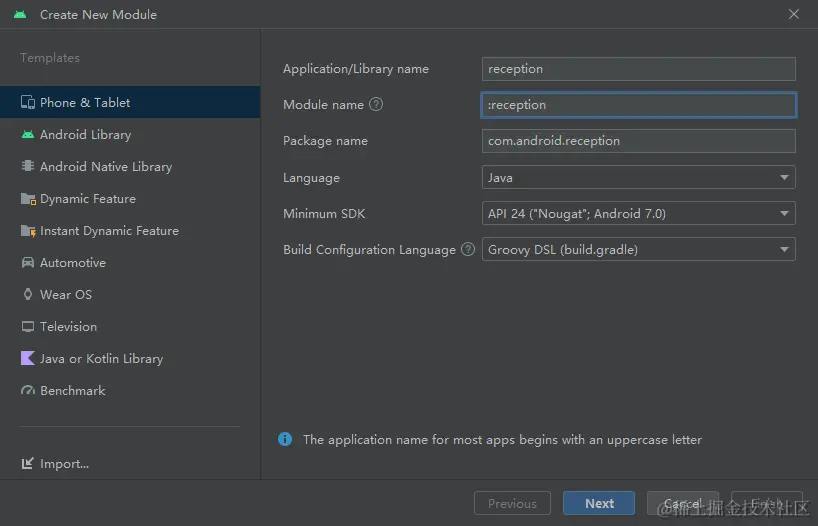
Task: Click the uppercase letter warning message
Action: tap(502, 440)
